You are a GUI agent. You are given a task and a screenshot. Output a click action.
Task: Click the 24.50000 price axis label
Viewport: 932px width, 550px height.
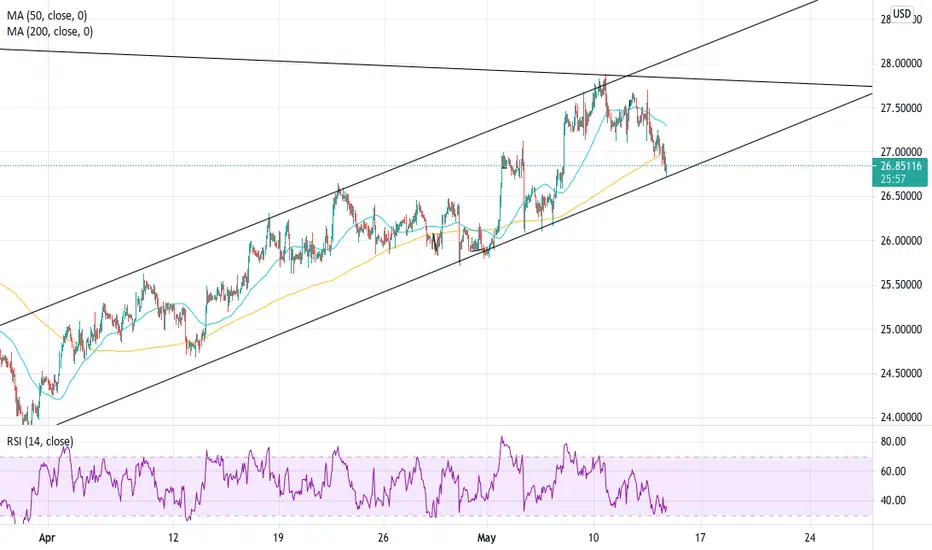pos(901,373)
